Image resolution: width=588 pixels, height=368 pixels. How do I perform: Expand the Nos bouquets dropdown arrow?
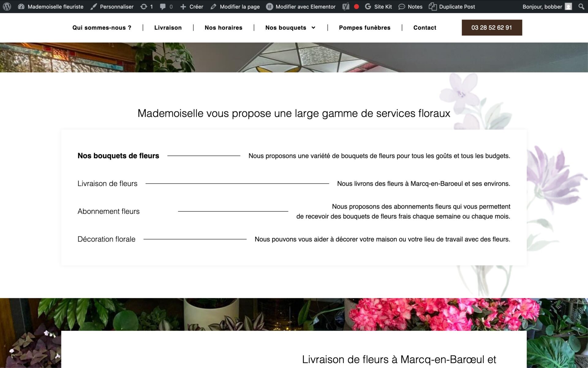(x=313, y=28)
